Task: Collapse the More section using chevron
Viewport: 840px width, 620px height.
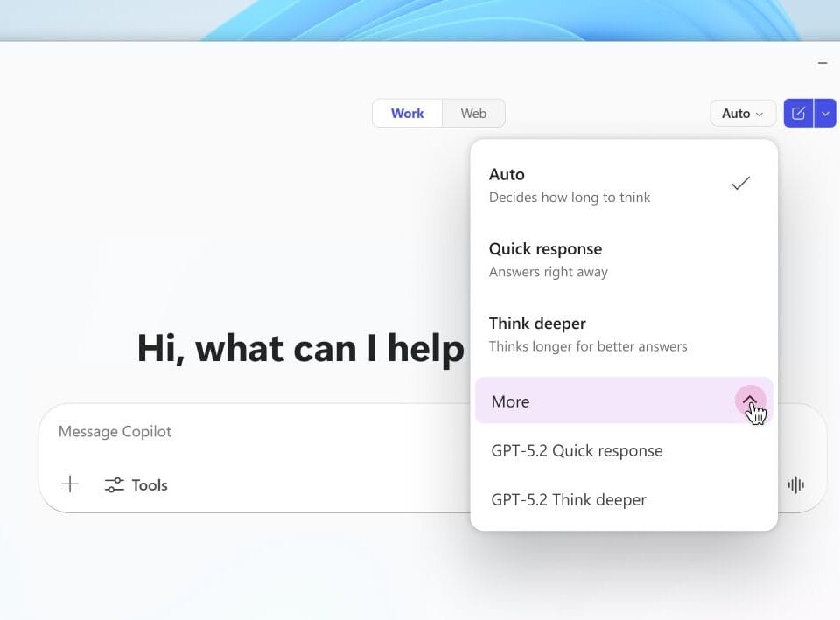Action: point(750,401)
